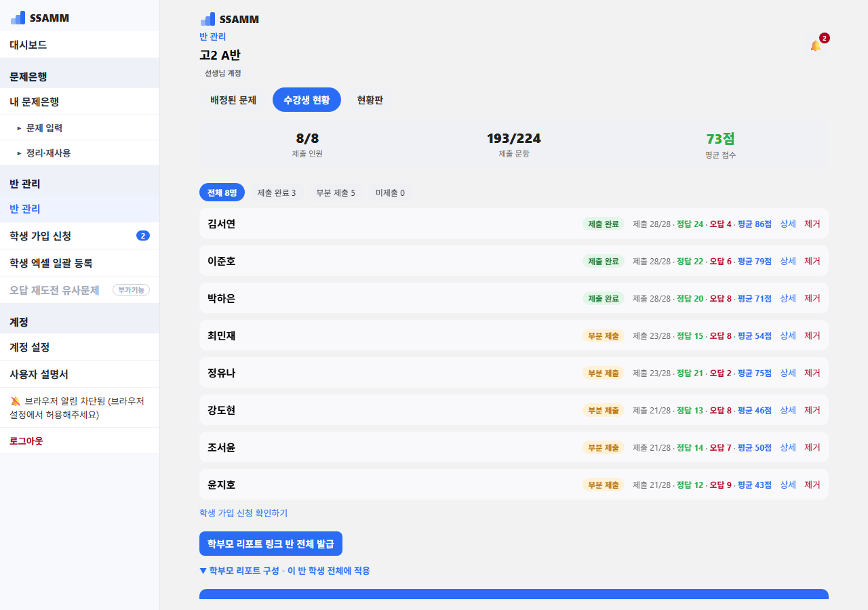The width and height of the screenshot is (868, 610).
Task: Remove 이준호 with 제거
Action: 812,261
